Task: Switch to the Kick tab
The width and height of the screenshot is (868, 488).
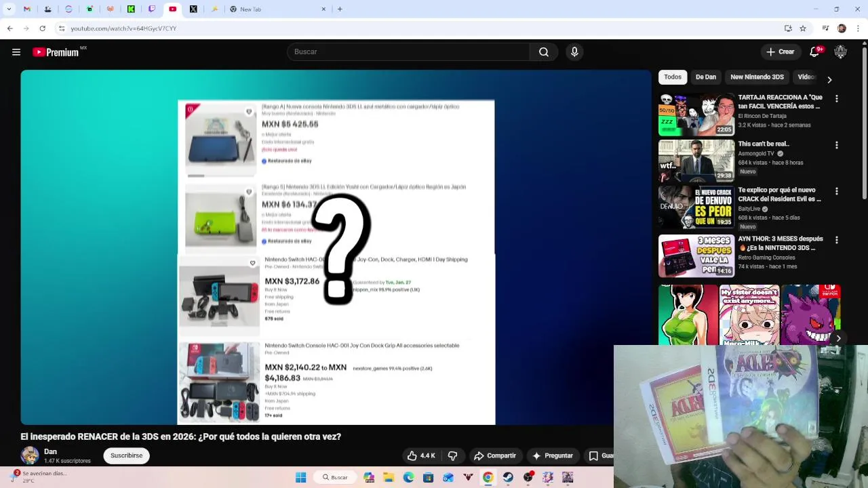Action: pyautogui.click(x=131, y=9)
